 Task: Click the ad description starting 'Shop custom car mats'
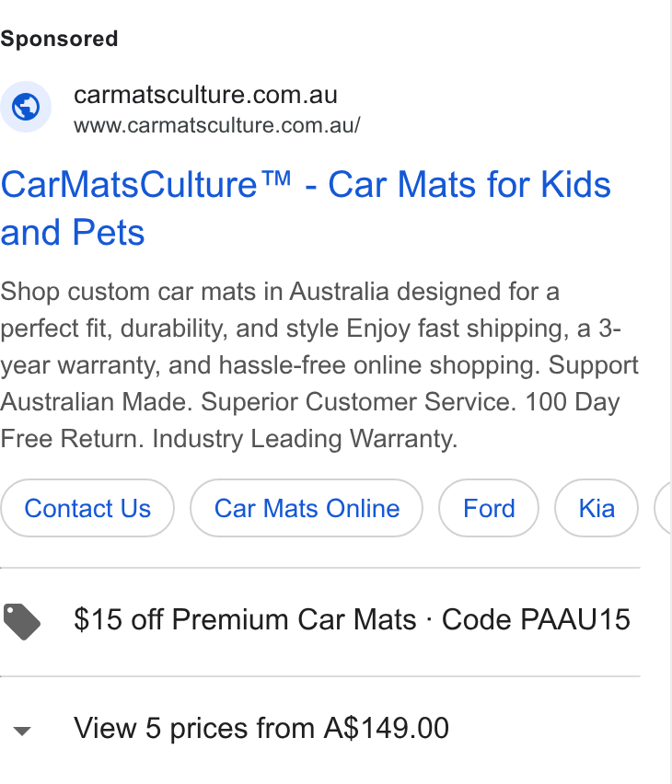(319, 365)
